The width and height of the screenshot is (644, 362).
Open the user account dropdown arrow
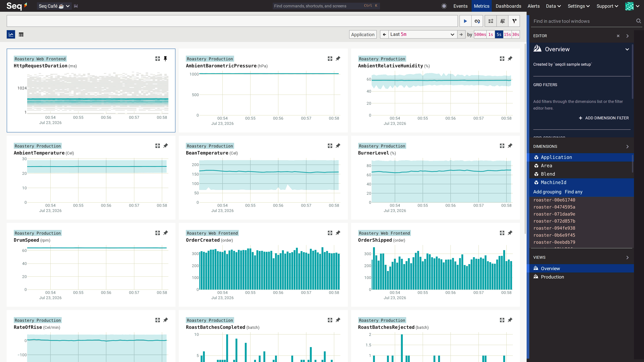(x=638, y=6)
